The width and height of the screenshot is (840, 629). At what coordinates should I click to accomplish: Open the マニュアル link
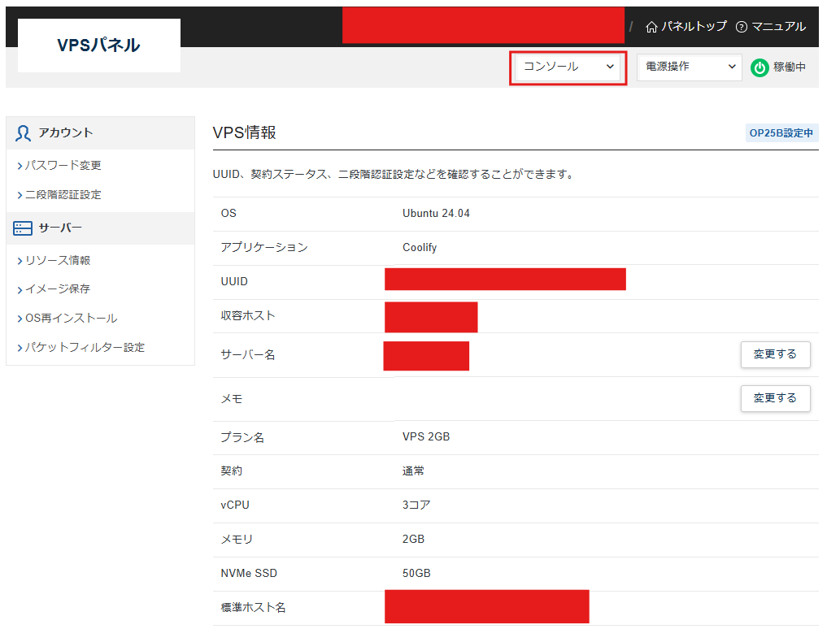778,26
